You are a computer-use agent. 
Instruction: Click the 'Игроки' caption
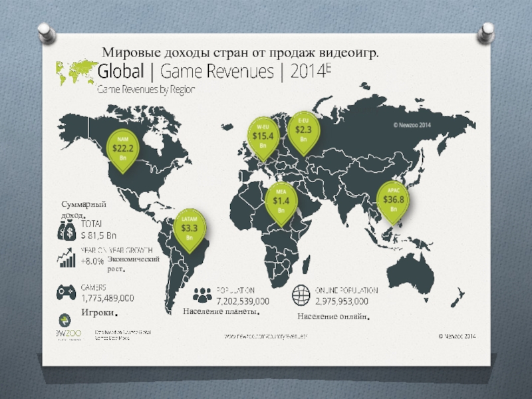click(x=99, y=313)
